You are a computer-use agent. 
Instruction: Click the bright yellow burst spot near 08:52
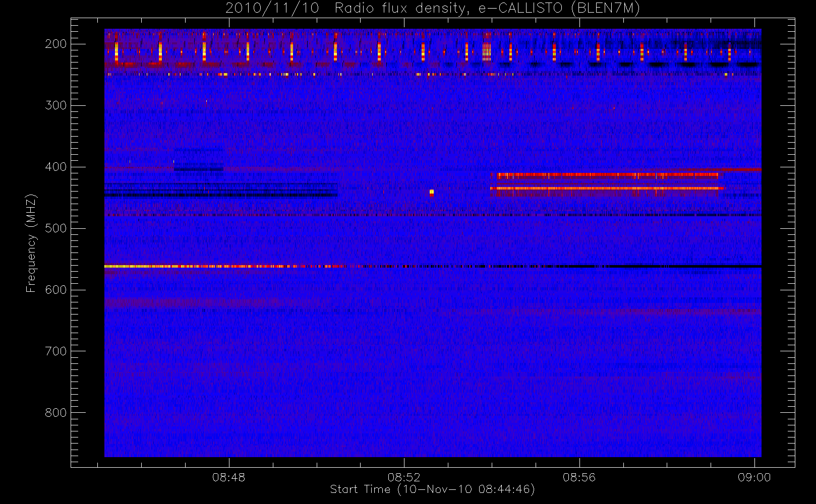coord(431,192)
